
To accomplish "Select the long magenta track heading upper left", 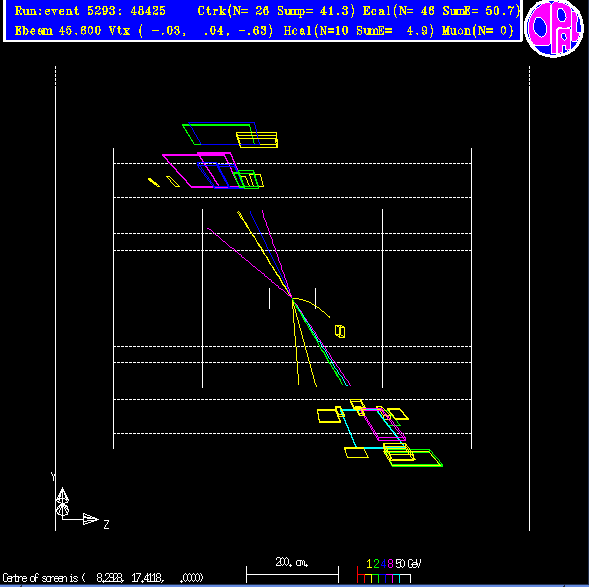I will pyautogui.click(x=249, y=262).
